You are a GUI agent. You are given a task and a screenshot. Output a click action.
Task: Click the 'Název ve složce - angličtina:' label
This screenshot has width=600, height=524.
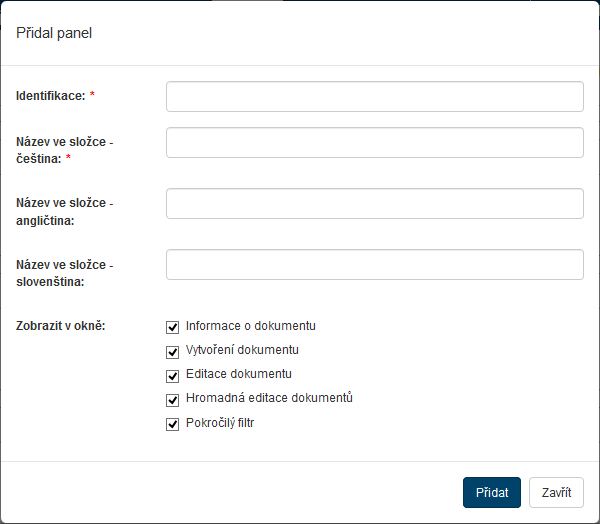(x=64, y=212)
